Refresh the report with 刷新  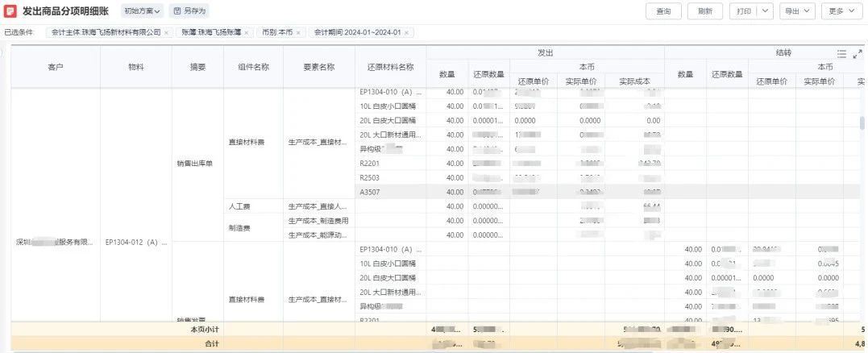pos(704,11)
